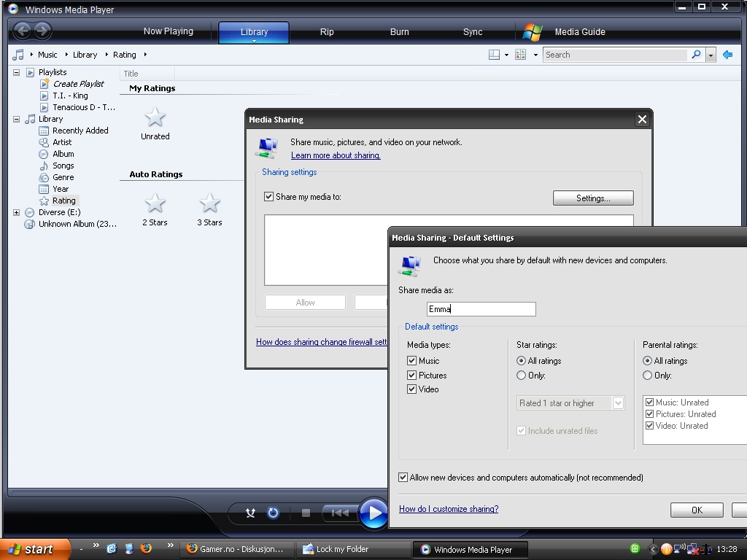The width and height of the screenshot is (747, 560).
Task: Toggle Allow new devices and computers automatically
Action: coord(403,477)
